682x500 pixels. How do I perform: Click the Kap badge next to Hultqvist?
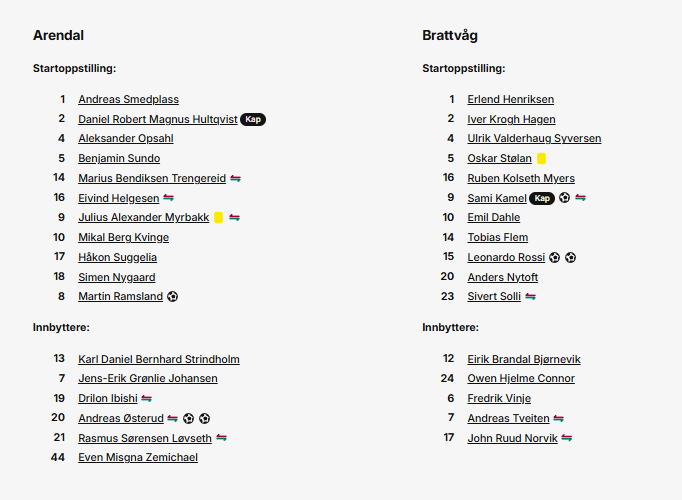point(253,119)
